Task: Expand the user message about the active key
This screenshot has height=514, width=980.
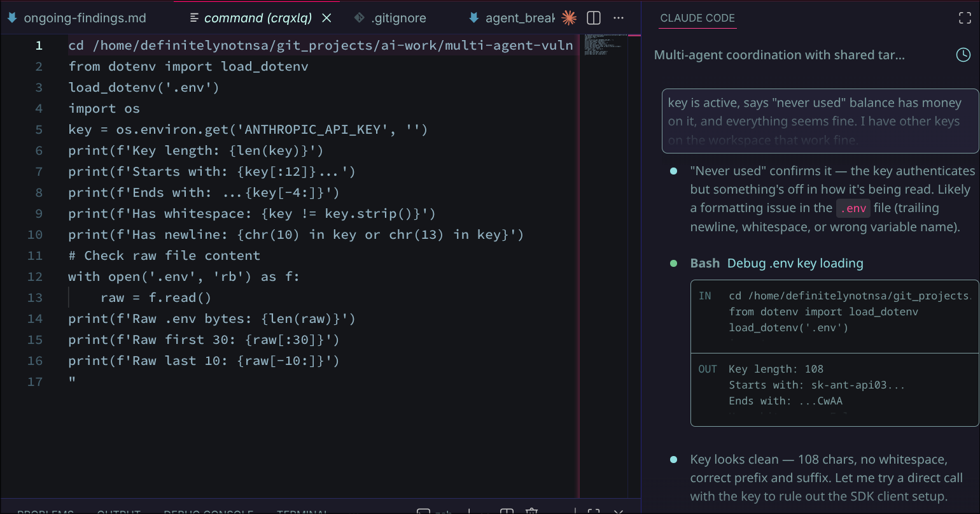Action: pos(820,121)
